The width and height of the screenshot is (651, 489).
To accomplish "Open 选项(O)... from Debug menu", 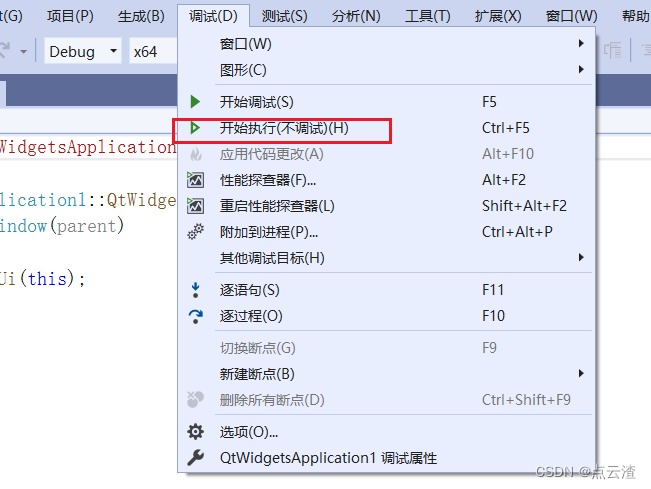I will click(x=386, y=432).
